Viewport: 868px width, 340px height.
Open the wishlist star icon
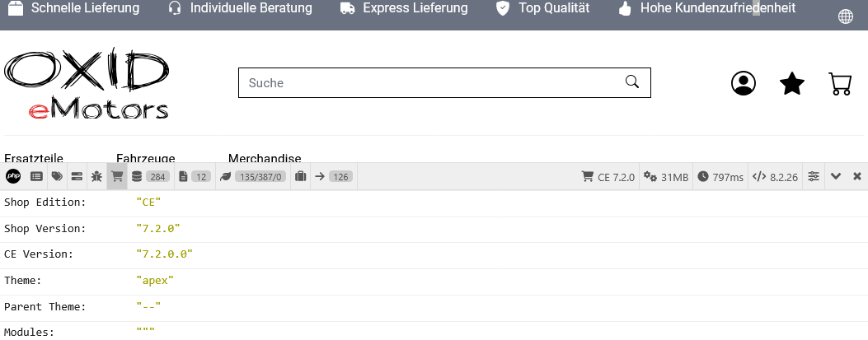point(791,83)
